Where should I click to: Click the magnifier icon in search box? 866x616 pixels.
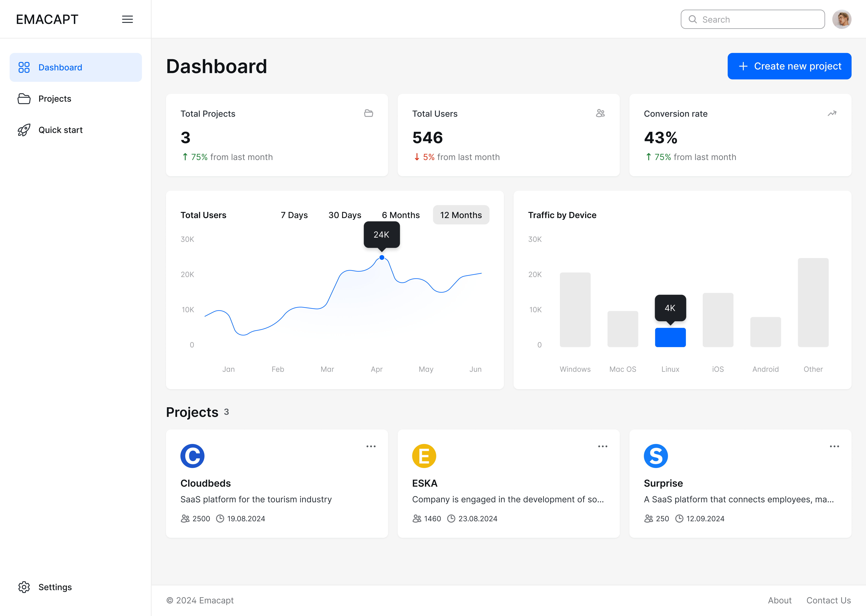tap(692, 19)
